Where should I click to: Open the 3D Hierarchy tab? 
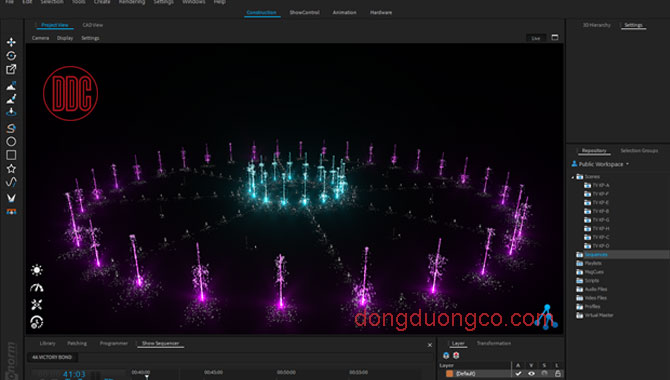[x=597, y=25]
